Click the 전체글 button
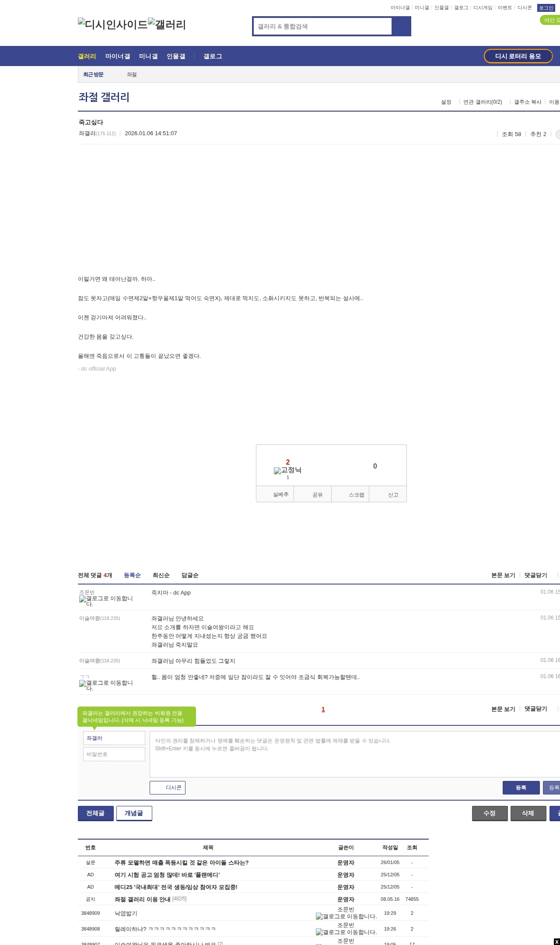 click(96, 813)
